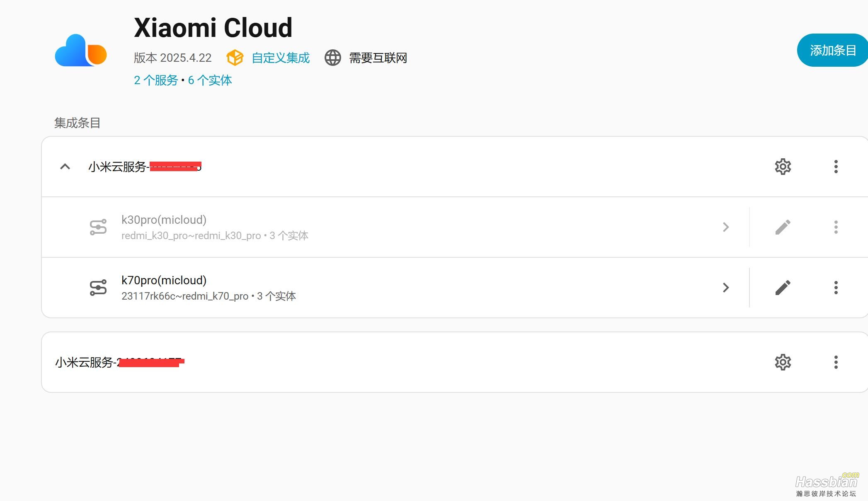This screenshot has height=501, width=868.
Task: Click the k70pro(micloud) device icon
Action: point(98,288)
